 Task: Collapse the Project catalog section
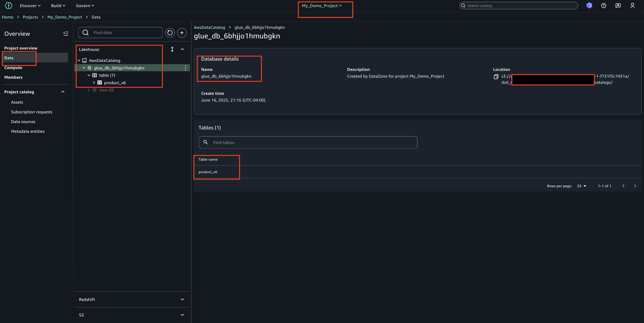[63, 92]
